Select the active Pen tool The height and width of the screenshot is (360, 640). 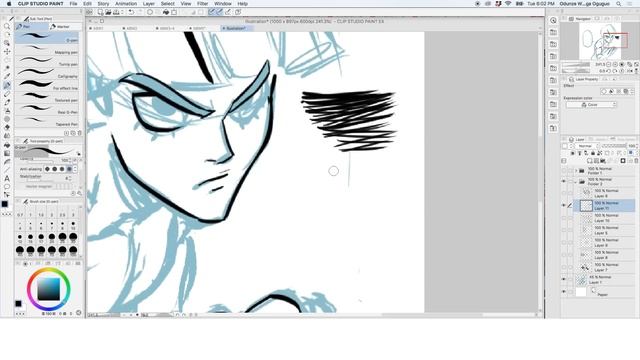[x=7, y=85]
